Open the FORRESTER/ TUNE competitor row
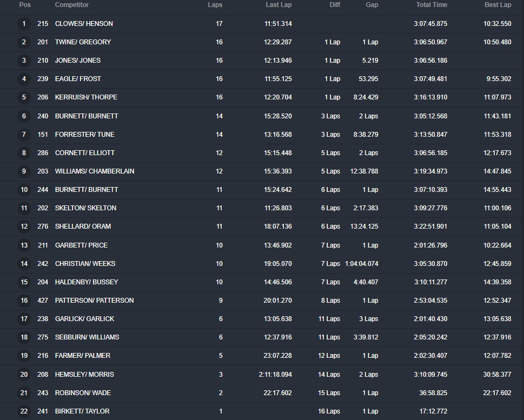The height and width of the screenshot is (420, 524). pos(84,135)
